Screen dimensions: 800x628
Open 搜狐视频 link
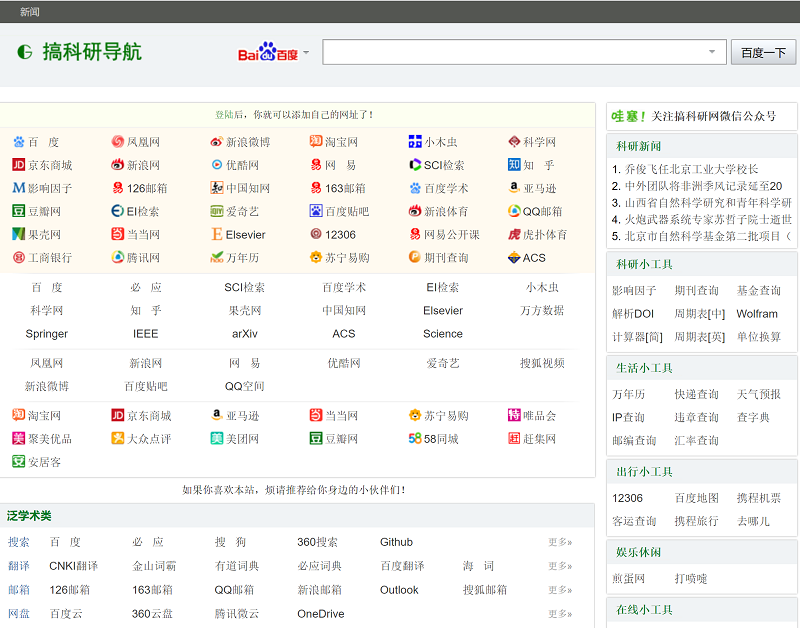point(542,363)
